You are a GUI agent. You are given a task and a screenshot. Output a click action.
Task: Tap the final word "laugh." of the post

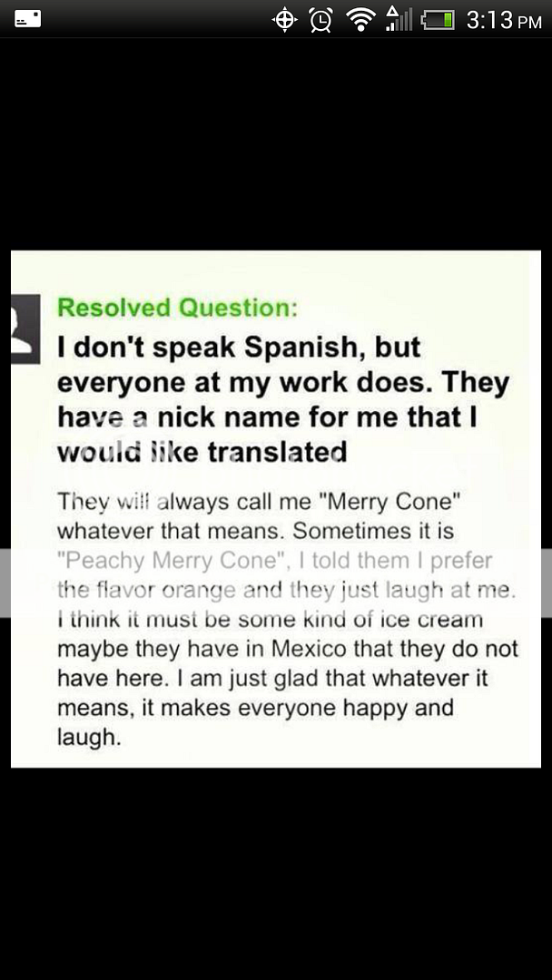[x=89, y=738]
